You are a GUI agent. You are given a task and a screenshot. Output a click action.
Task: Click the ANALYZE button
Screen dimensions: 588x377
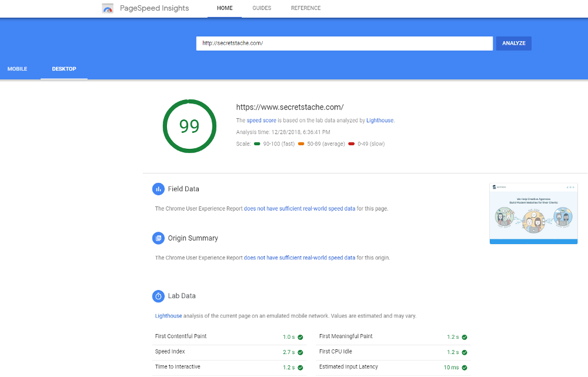coord(514,43)
